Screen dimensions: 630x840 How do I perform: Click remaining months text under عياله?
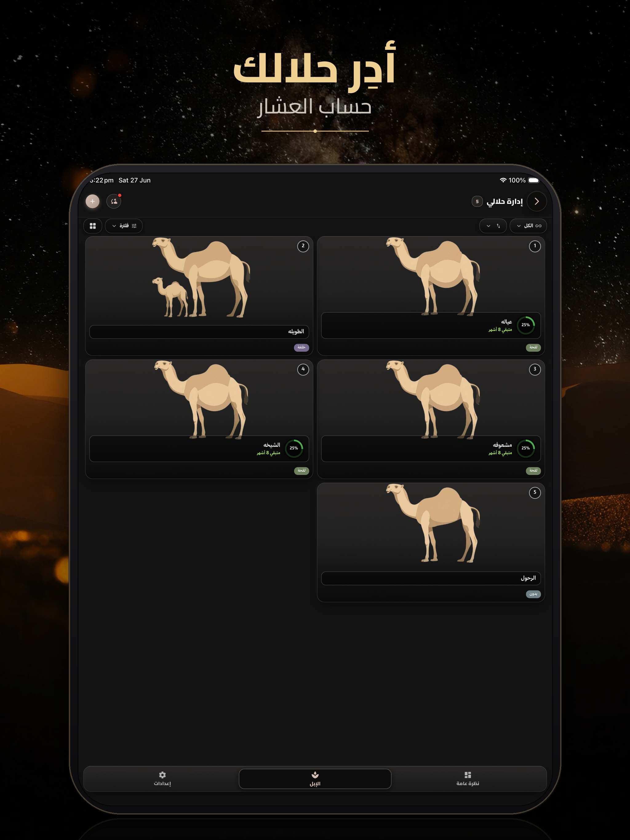coord(500,330)
